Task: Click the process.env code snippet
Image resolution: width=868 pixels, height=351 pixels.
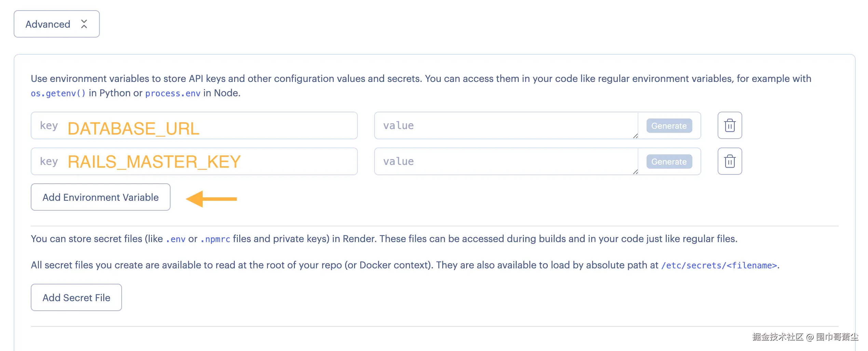Action: point(173,94)
